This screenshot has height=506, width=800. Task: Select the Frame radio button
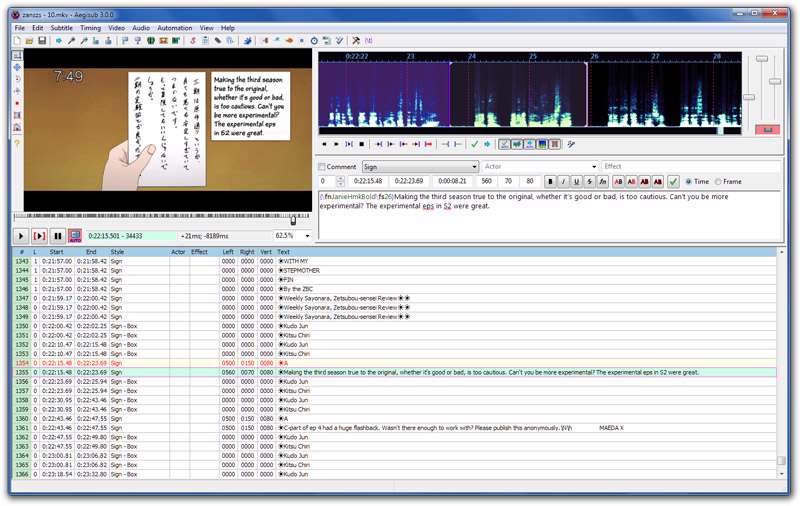[x=719, y=182]
